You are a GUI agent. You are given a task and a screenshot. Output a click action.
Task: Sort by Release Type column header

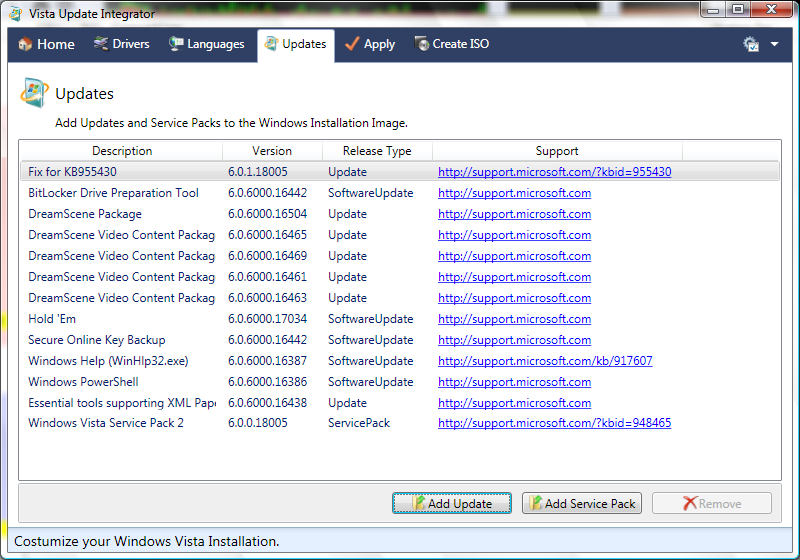tap(377, 151)
